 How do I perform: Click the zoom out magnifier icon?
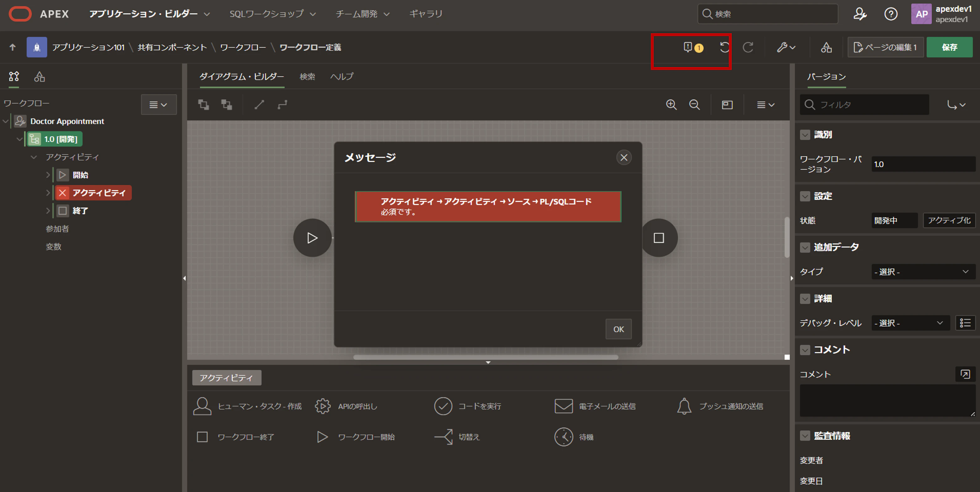point(694,105)
